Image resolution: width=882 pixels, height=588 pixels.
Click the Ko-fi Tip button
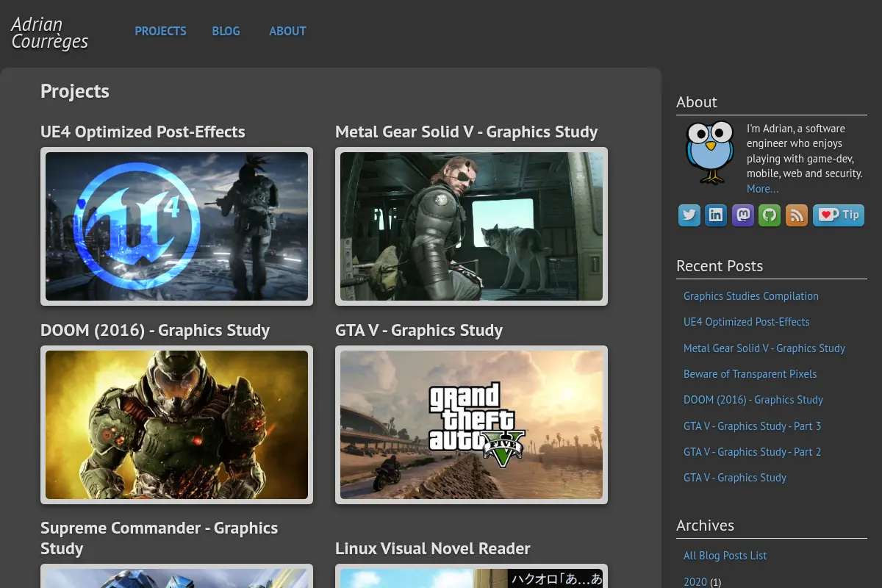[x=839, y=215]
